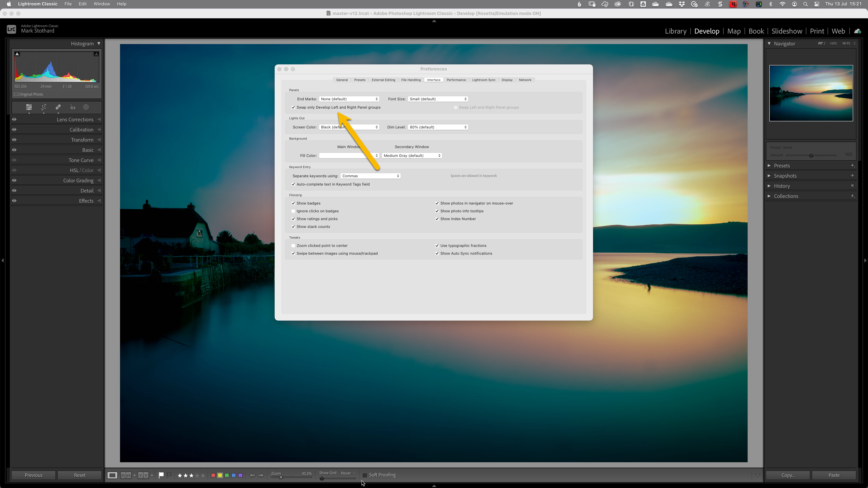Select the Red Eye correction tool
The width and height of the screenshot is (868, 488).
pos(73,107)
